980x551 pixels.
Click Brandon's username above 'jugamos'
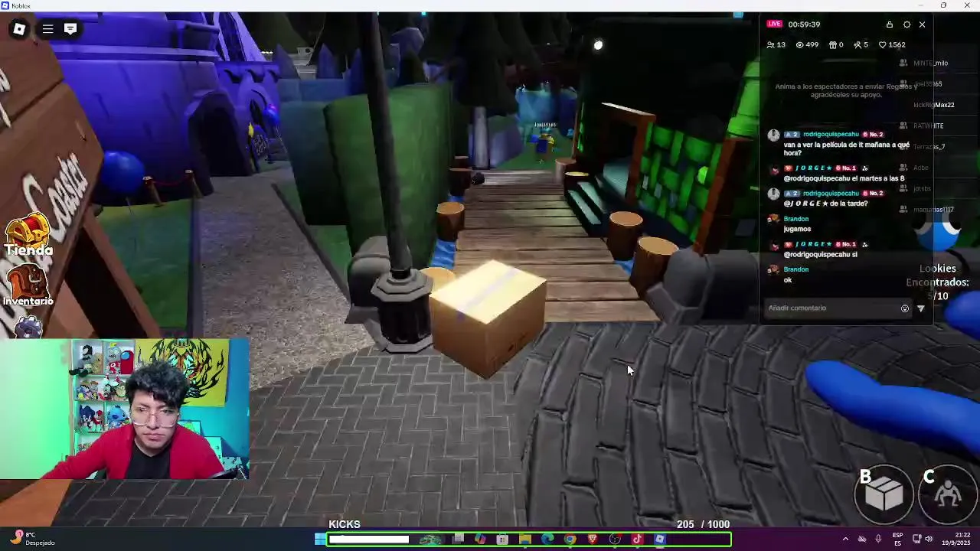coord(796,219)
